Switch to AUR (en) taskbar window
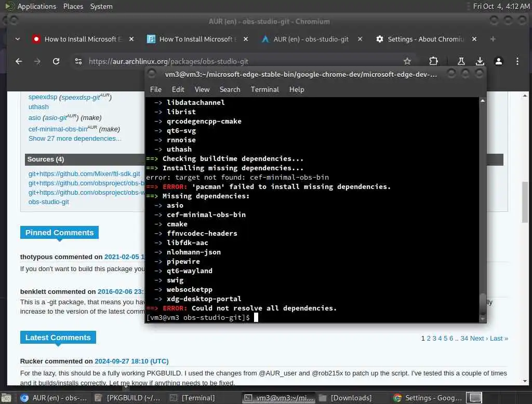Screen dimensions: 532x404 click(x=54, y=398)
